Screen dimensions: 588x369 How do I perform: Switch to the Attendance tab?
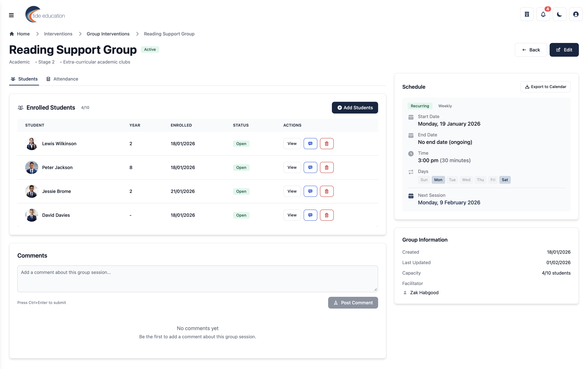[62, 79]
